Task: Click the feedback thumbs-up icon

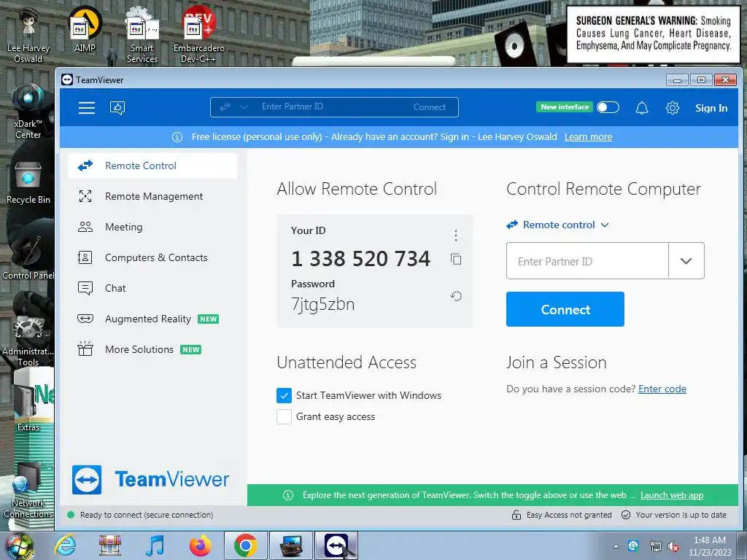Action: pyautogui.click(x=117, y=108)
